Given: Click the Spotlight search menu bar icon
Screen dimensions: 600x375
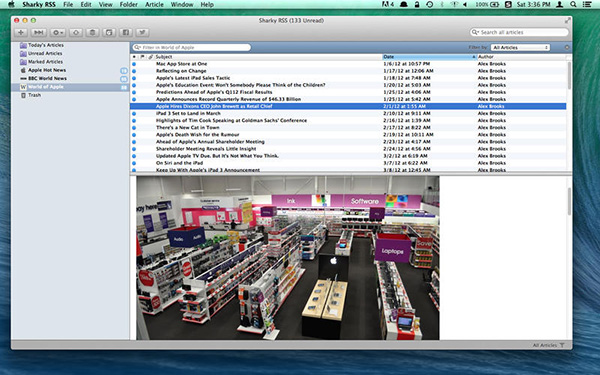Looking at the screenshot, I should click(573, 5).
